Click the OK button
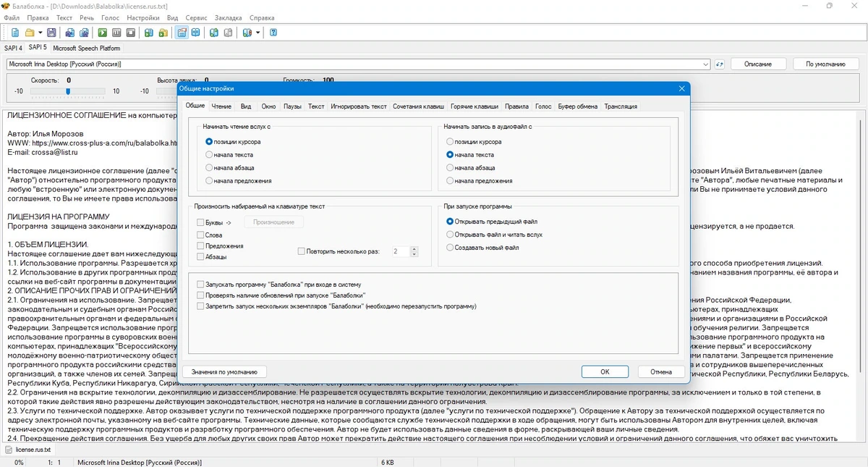This screenshot has width=868, height=467. click(x=605, y=371)
